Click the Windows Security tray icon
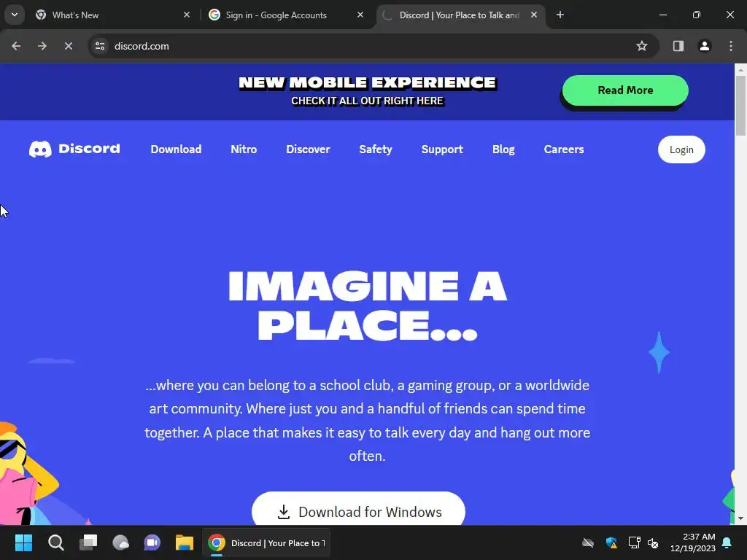Viewport: 747px width, 560px height. [x=612, y=542]
